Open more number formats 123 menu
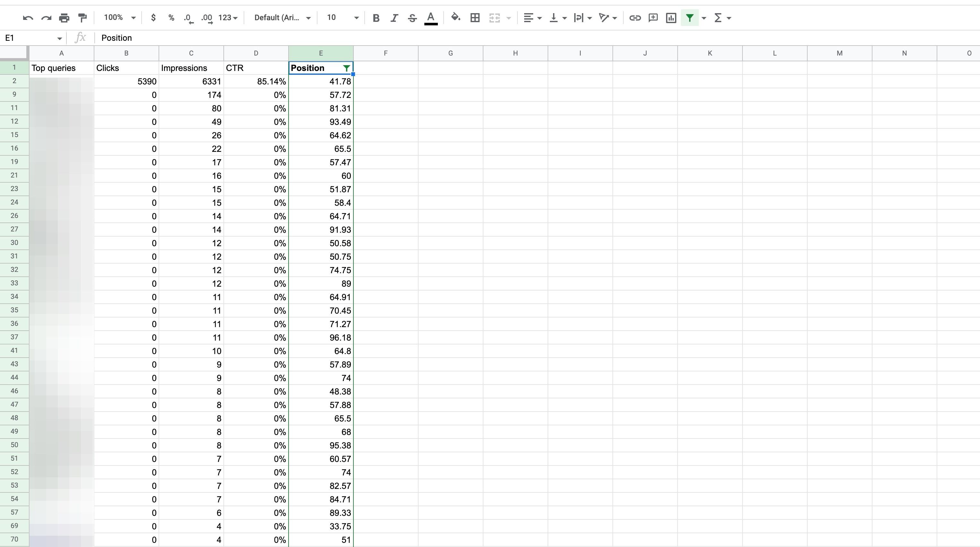Viewport: 980px width, 547px height. click(228, 18)
